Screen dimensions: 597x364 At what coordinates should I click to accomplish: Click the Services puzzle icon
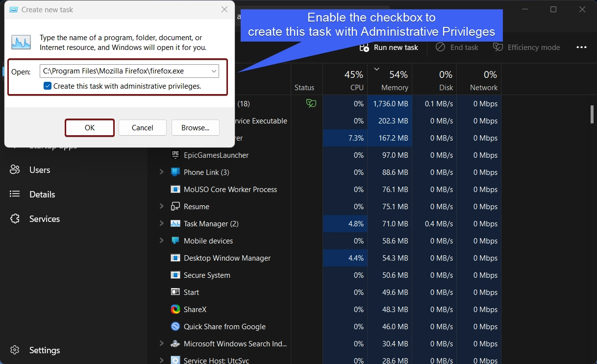[x=15, y=219]
